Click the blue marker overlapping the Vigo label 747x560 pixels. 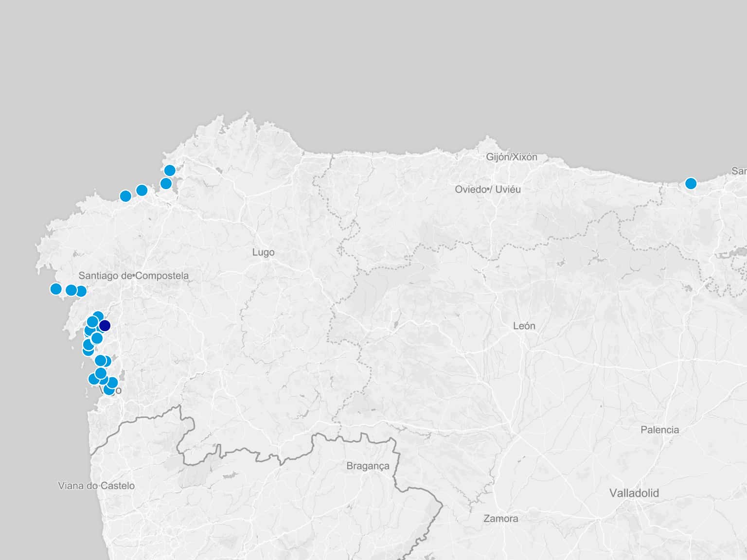(x=109, y=389)
